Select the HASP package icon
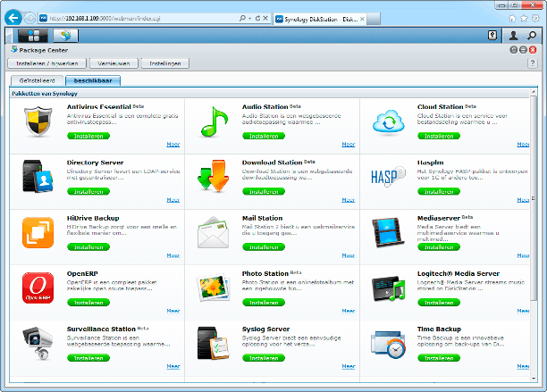This screenshot has width=547, height=392. [x=388, y=176]
